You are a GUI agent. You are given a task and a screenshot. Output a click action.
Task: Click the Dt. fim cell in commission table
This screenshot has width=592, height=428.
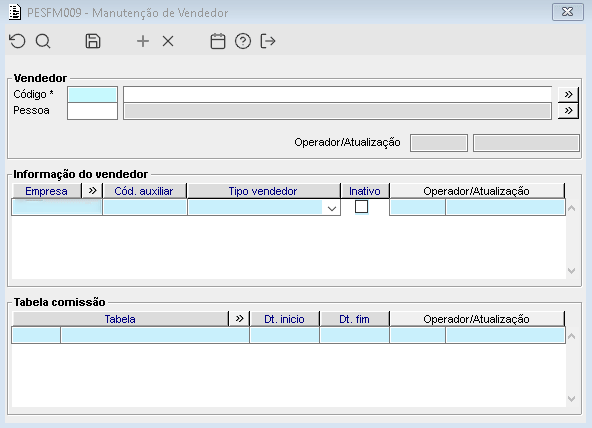[x=355, y=336]
